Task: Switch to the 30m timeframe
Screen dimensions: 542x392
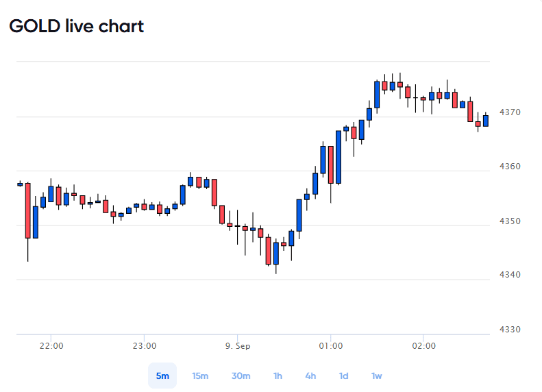Action: pos(241,376)
